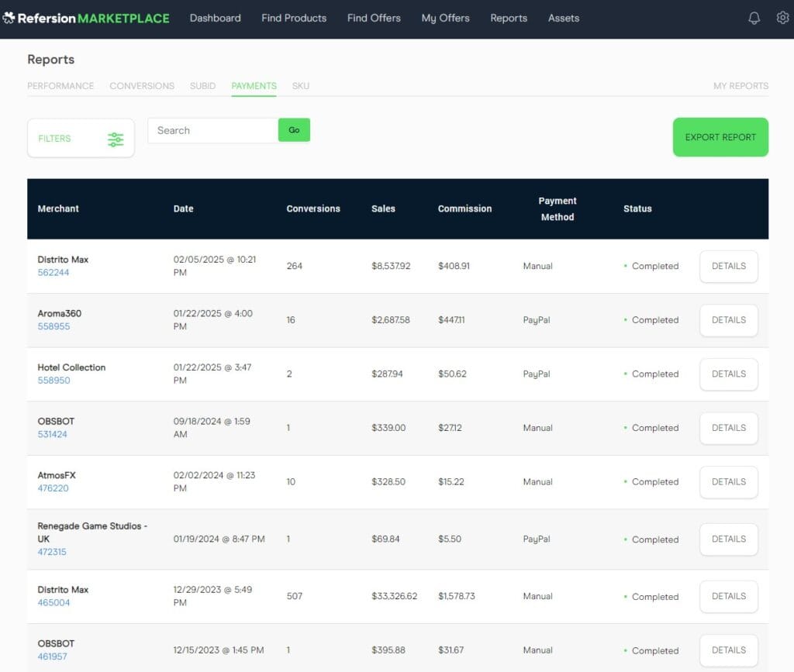Open Details for Hotel Collection payment
The width and height of the screenshot is (794, 672).
pyautogui.click(x=729, y=374)
